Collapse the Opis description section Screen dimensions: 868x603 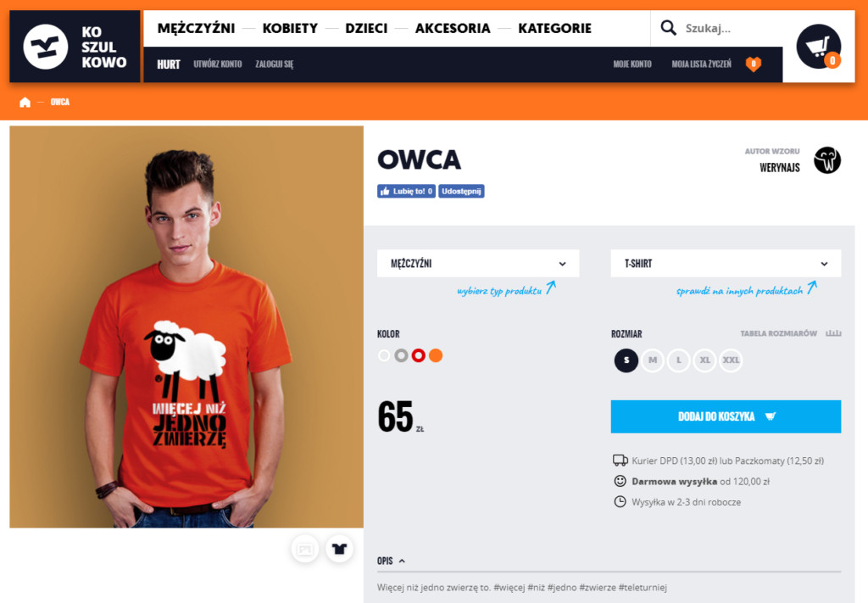391,561
